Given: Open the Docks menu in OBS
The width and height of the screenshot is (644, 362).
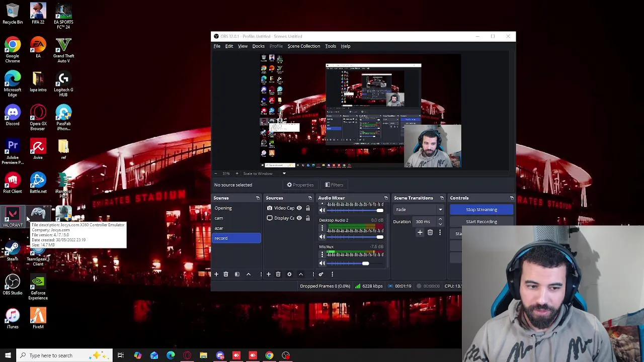Looking at the screenshot, I should [x=258, y=46].
